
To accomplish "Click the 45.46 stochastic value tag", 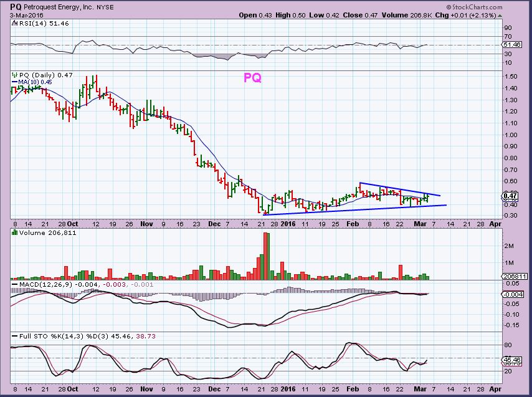I will (511, 360).
